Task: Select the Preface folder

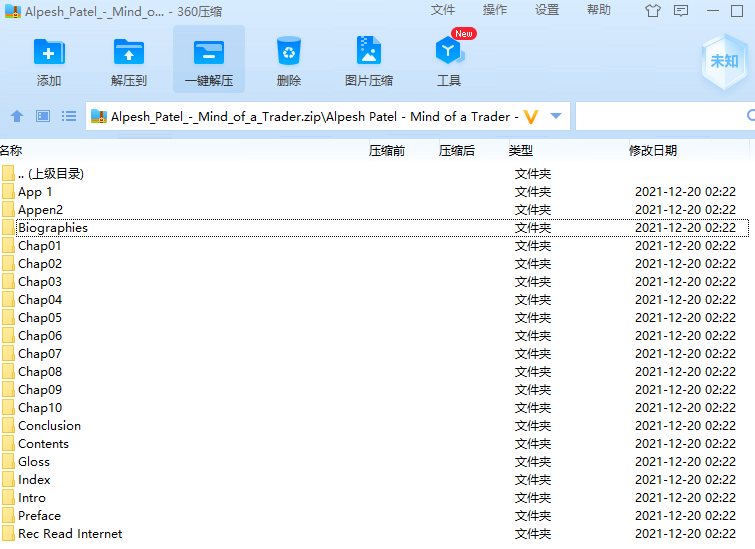Action: [x=375, y=515]
